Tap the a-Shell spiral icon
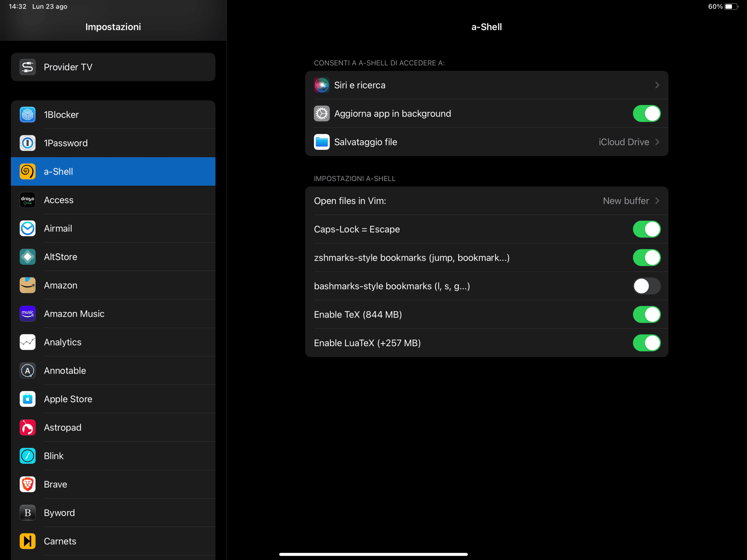747x560 pixels. 28,171
